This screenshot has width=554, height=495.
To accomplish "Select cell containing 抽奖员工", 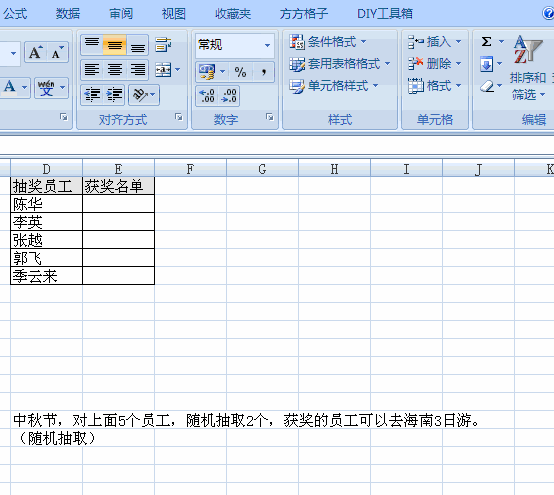I will coord(46,186).
